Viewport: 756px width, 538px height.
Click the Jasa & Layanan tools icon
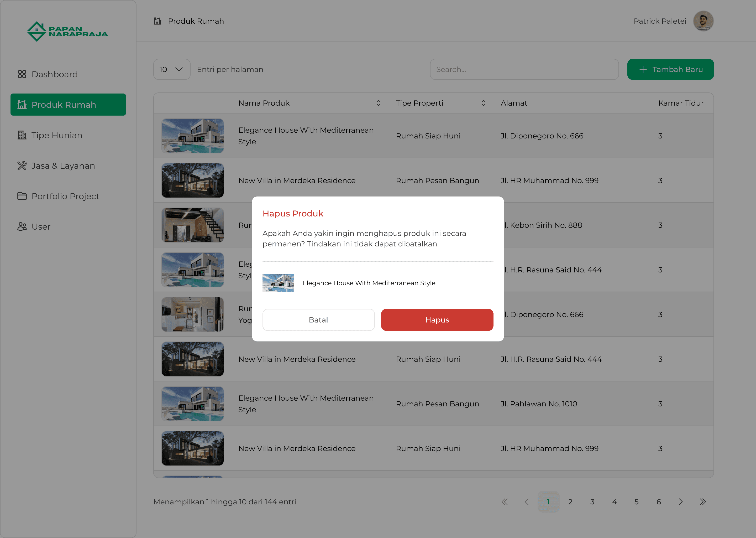[x=22, y=166]
